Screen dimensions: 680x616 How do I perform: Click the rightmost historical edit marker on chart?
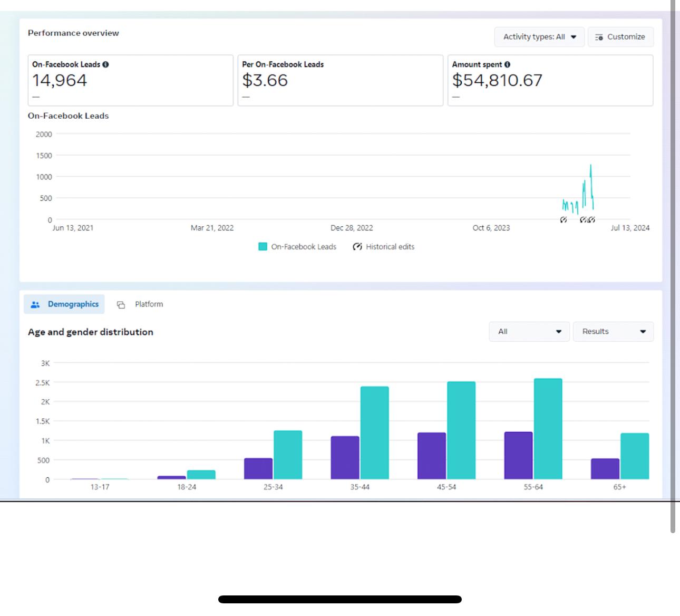(591, 220)
